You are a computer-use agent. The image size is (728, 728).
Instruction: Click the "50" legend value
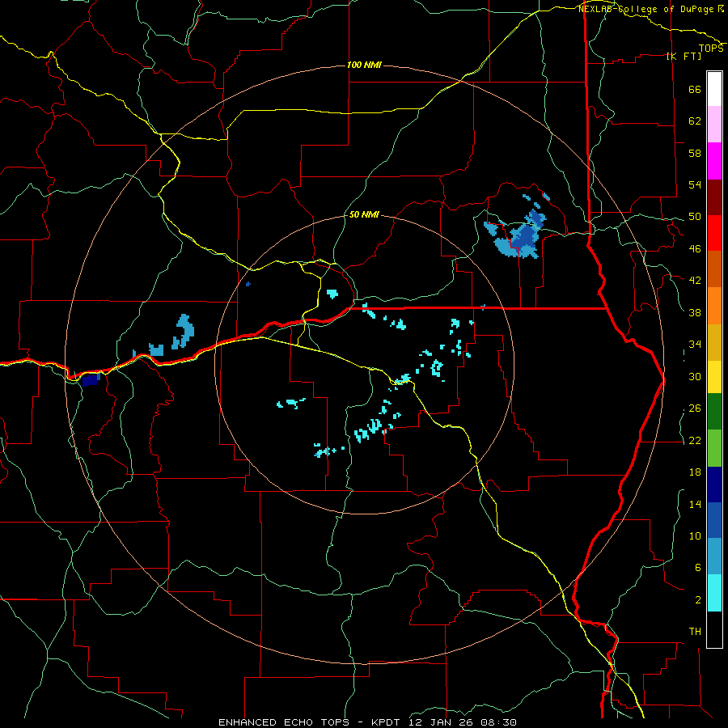click(x=695, y=217)
